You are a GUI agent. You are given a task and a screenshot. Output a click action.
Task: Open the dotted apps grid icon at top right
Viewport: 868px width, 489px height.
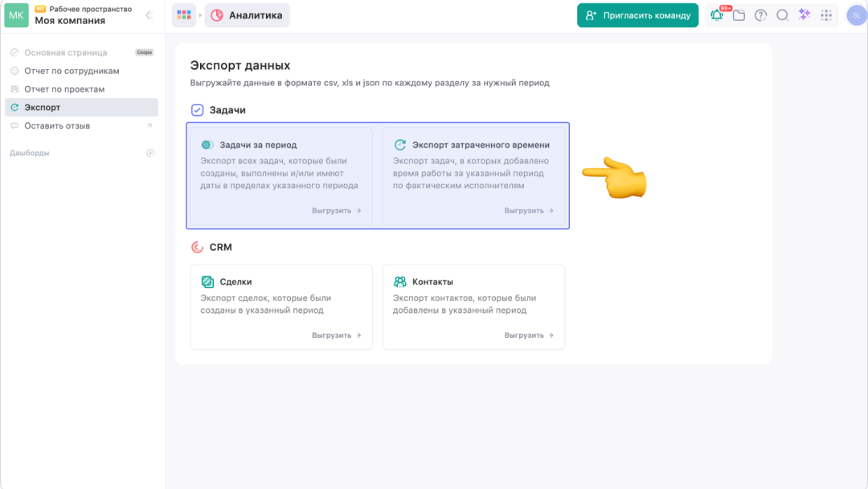pyautogui.click(x=826, y=15)
